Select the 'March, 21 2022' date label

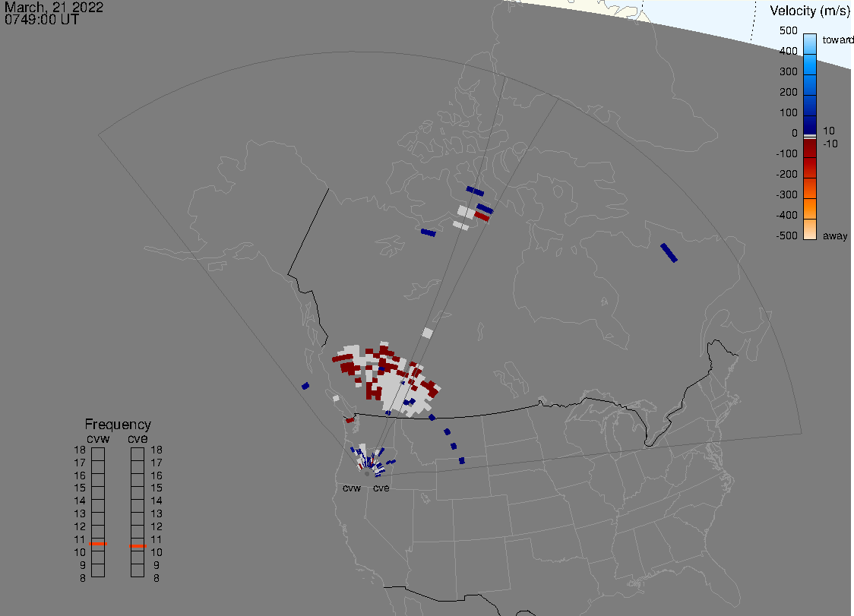[54, 8]
